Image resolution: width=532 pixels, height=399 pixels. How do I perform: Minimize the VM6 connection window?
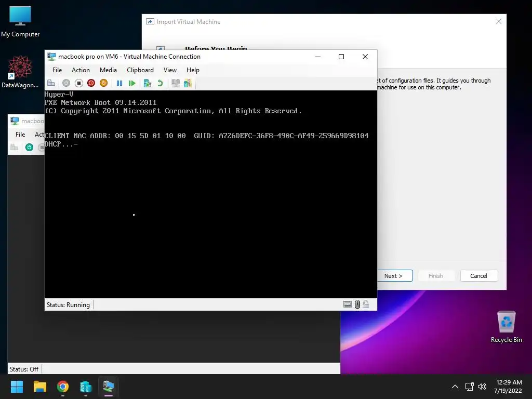tap(318, 57)
